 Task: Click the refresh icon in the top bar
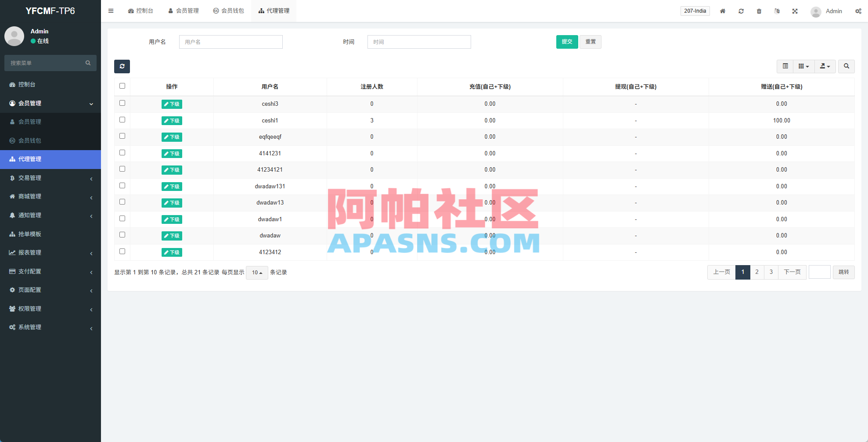tap(741, 11)
